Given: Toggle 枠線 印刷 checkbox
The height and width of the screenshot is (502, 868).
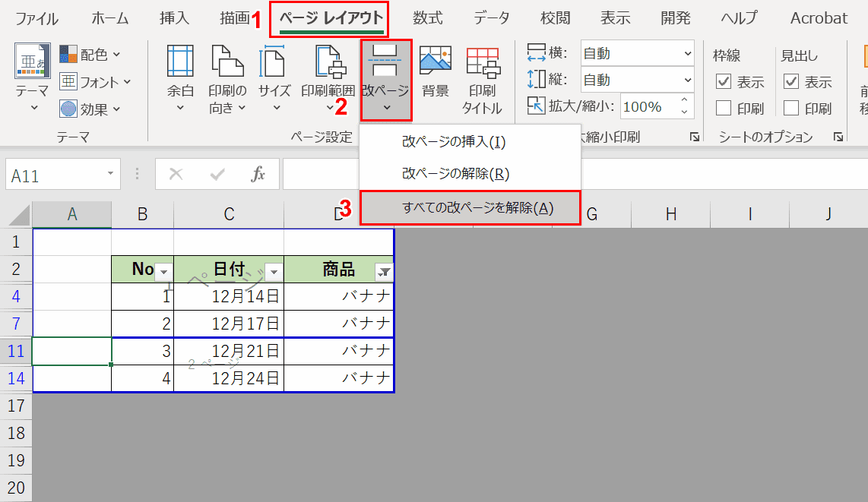Looking at the screenshot, I should pos(724,108).
